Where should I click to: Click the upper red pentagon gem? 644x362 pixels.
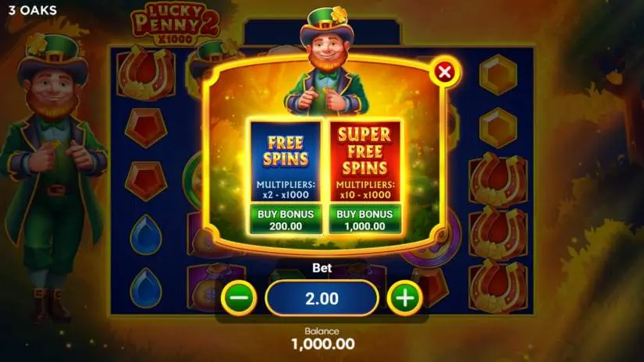click(146, 128)
